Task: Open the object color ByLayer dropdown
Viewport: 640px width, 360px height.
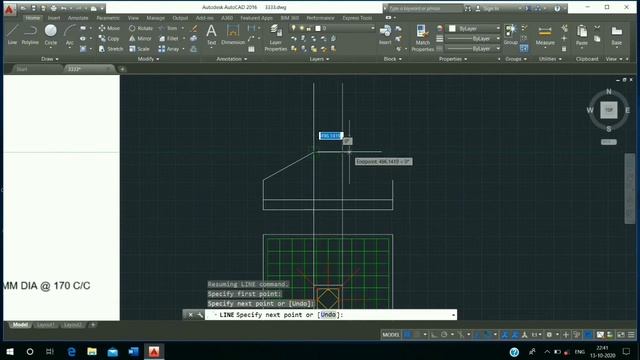Action: [474, 29]
